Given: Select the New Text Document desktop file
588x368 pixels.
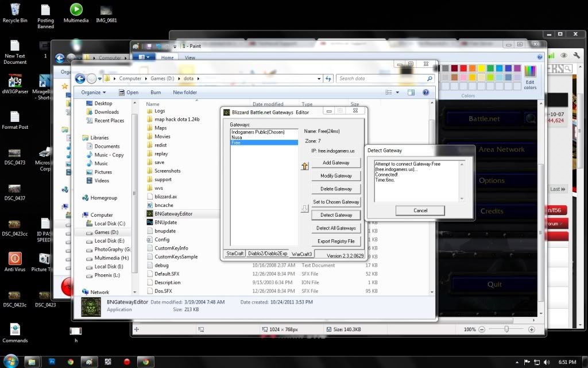Looking at the screenshot, I should tap(15, 52).
